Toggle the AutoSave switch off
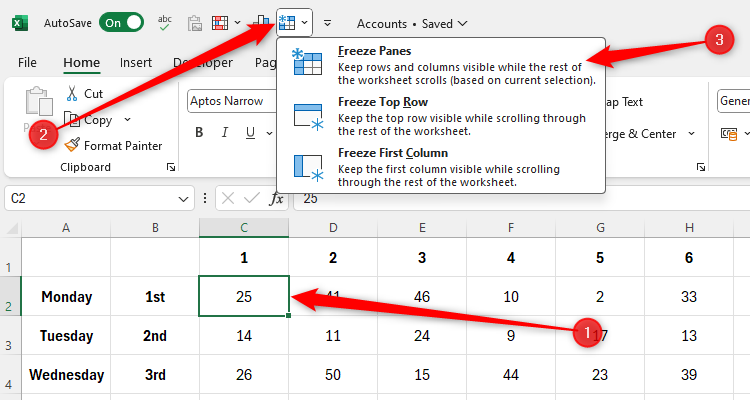This screenshot has height=400, width=750. 121,23
